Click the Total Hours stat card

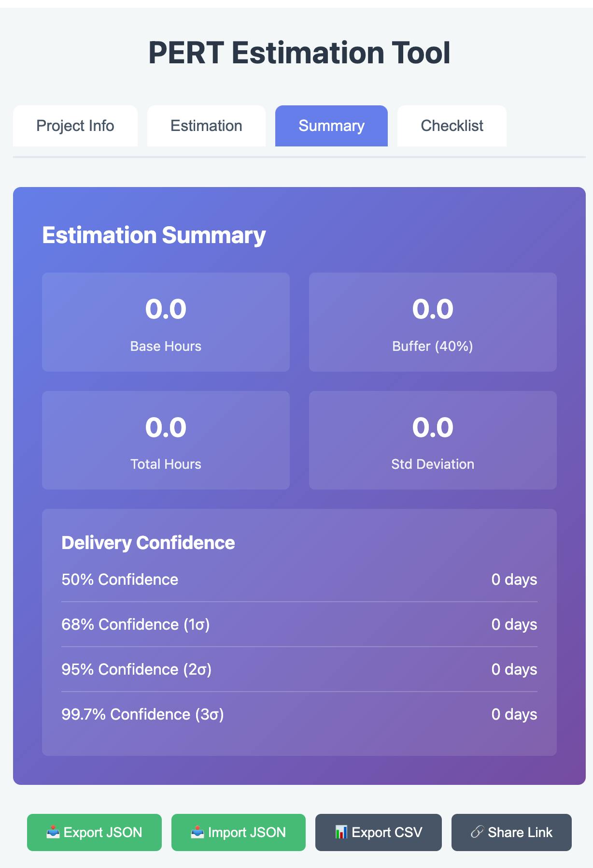point(166,440)
